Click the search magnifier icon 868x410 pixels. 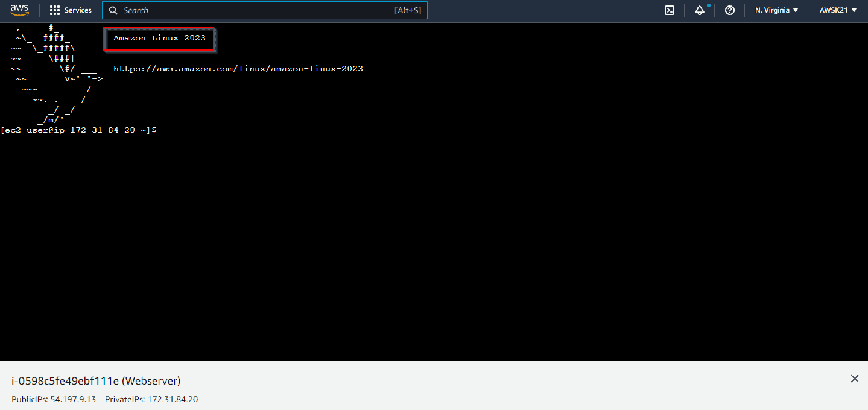coord(113,10)
